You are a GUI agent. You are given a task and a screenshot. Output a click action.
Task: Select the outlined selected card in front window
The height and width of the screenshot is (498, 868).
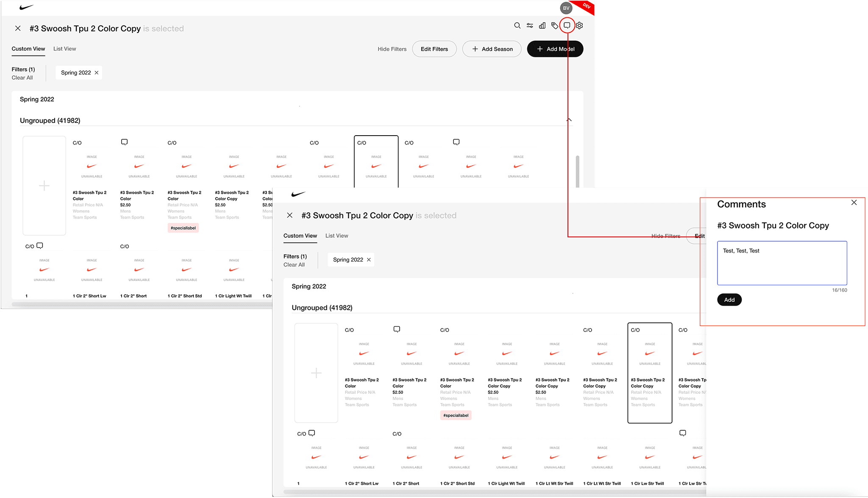649,373
